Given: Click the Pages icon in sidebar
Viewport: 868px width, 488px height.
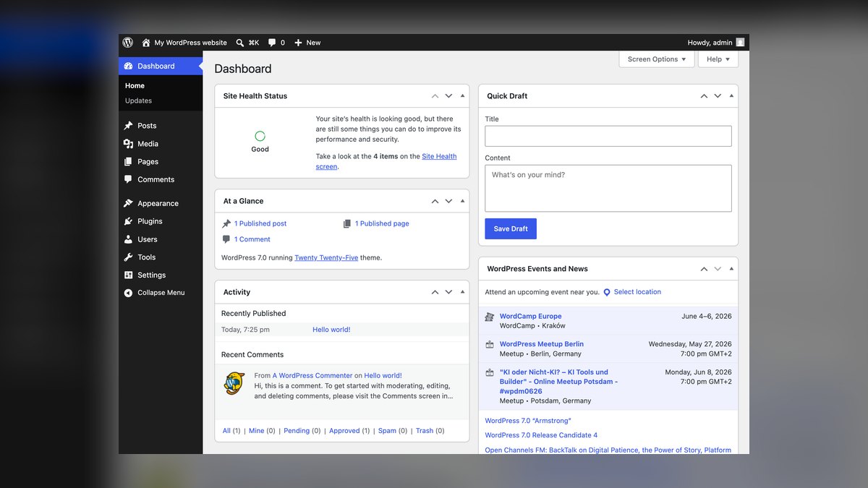Looking at the screenshot, I should click(x=128, y=162).
